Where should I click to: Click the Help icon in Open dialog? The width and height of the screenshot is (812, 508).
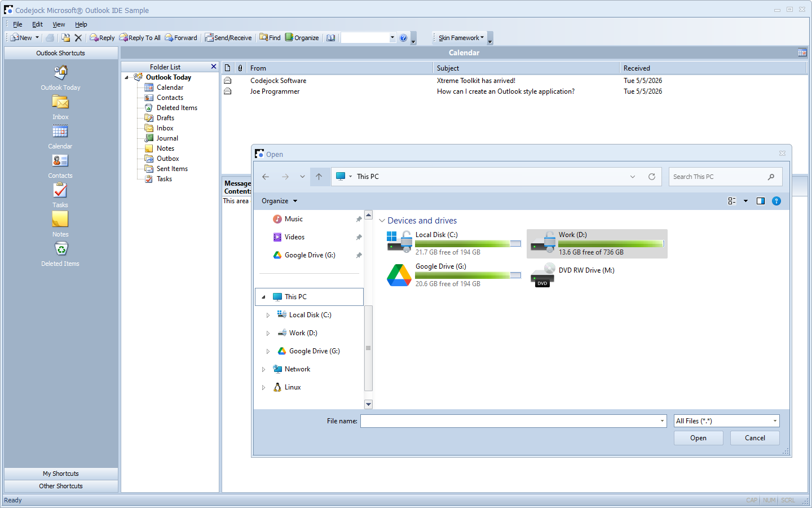(776, 201)
